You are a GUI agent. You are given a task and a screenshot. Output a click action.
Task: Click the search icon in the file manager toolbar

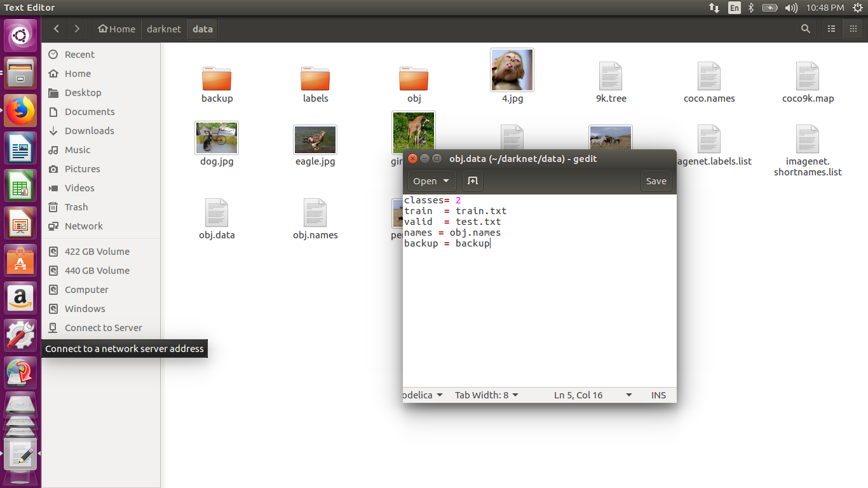point(805,29)
